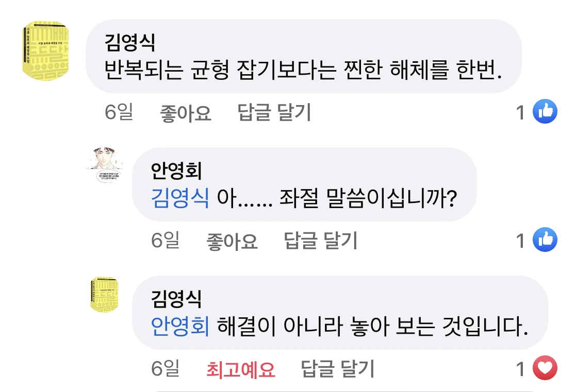Click the 6일 timestamp under the top comment
Screen dimensions: 576x392
[x=119, y=112]
